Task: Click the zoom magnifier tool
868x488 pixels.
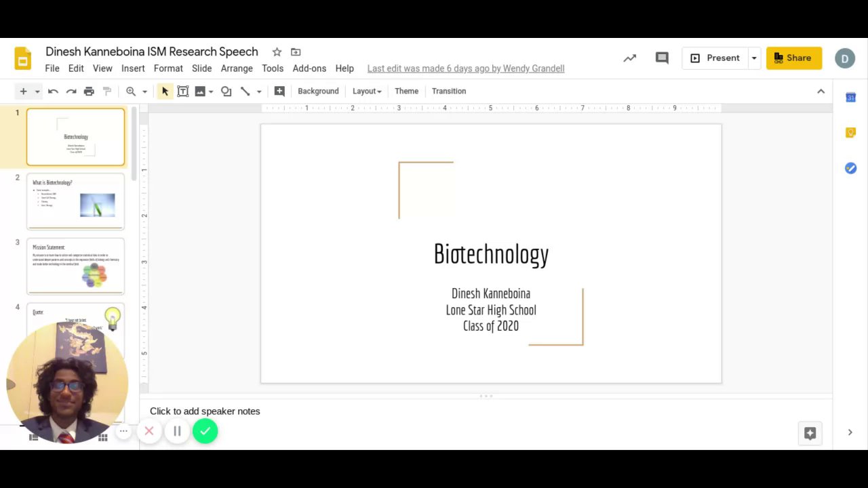Action: [x=131, y=91]
